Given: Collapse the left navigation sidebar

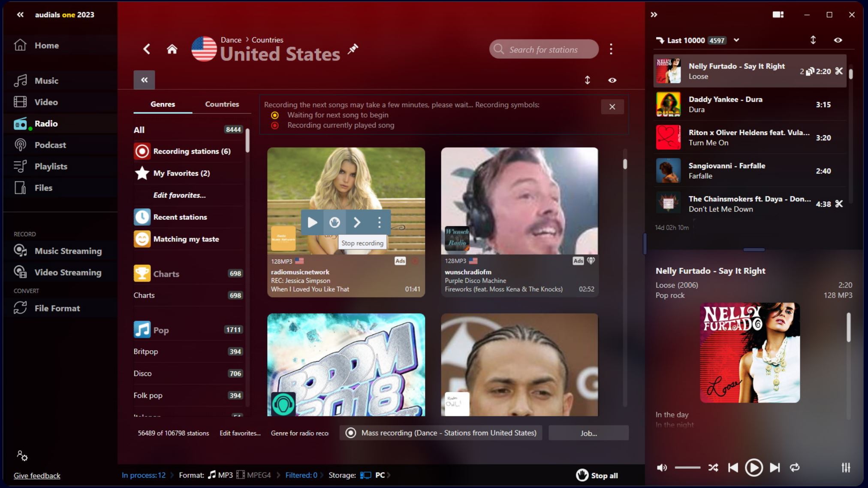Looking at the screenshot, I should coord(20,15).
